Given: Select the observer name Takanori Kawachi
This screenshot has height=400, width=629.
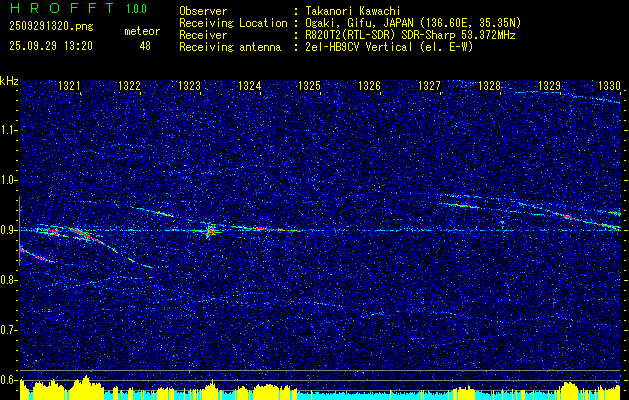Looking at the screenshot, I should pyautogui.click(x=351, y=11).
